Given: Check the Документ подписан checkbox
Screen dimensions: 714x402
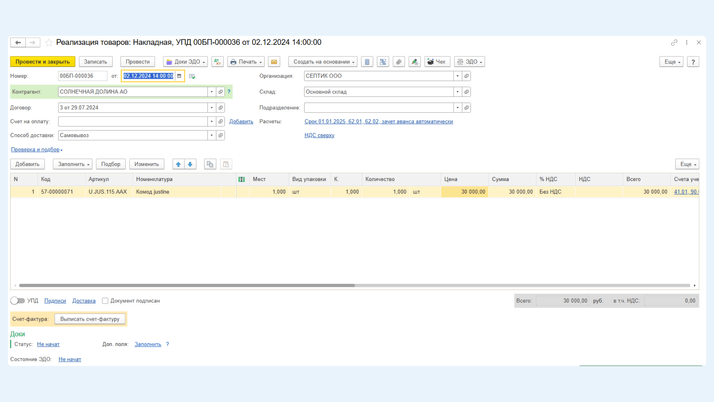Looking at the screenshot, I should (105, 301).
